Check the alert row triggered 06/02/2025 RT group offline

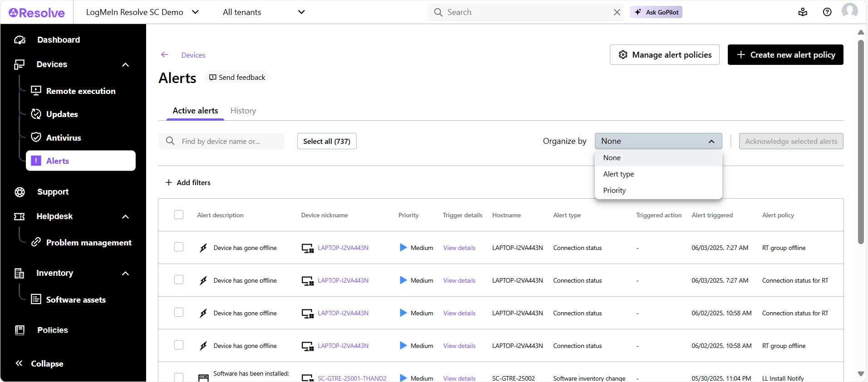pyautogui.click(x=179, y=345)
